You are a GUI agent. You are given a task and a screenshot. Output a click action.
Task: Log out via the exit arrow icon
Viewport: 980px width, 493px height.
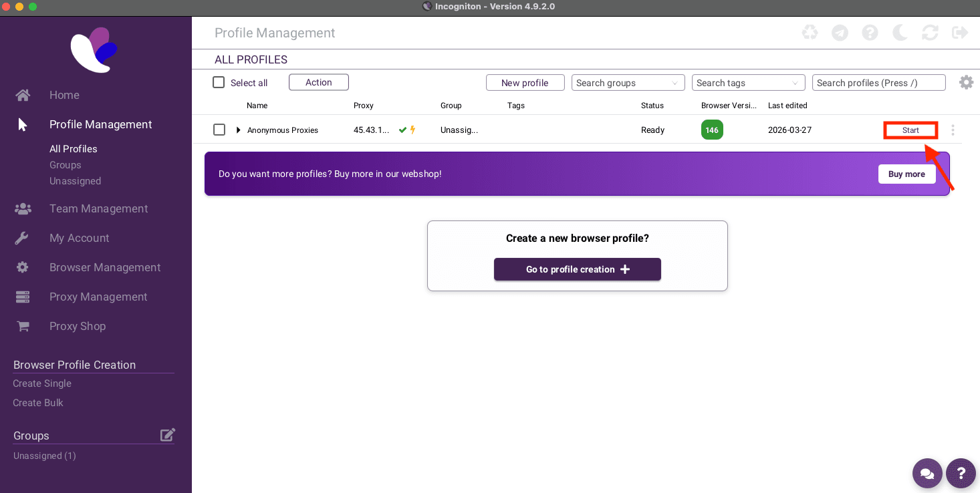pos(960,32)
